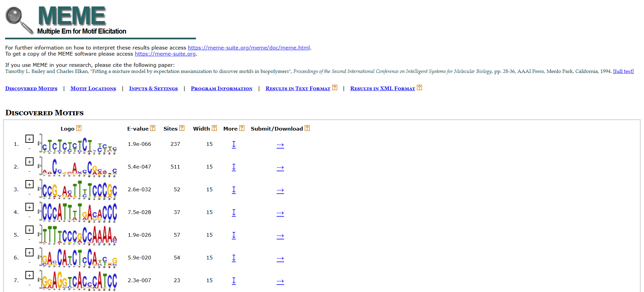Click the More down-arrow for motif 2
This screenshot has height=292, width=644.
click(x=234, y=167)
